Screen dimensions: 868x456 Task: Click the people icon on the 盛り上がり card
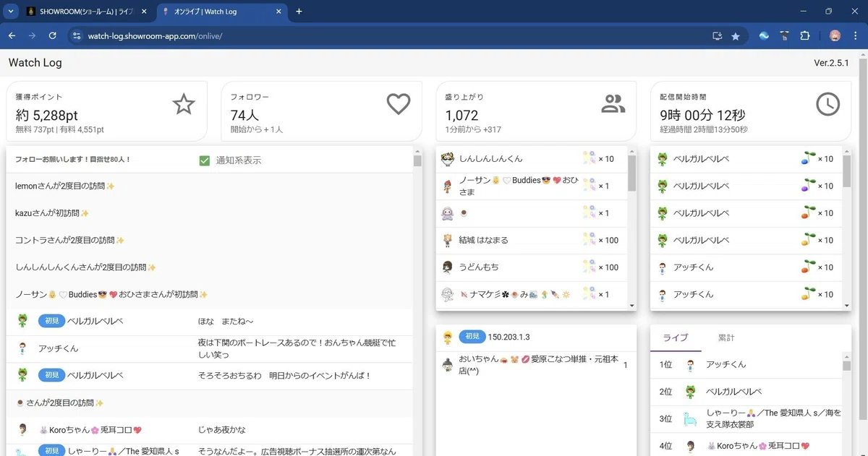(613, 105)
